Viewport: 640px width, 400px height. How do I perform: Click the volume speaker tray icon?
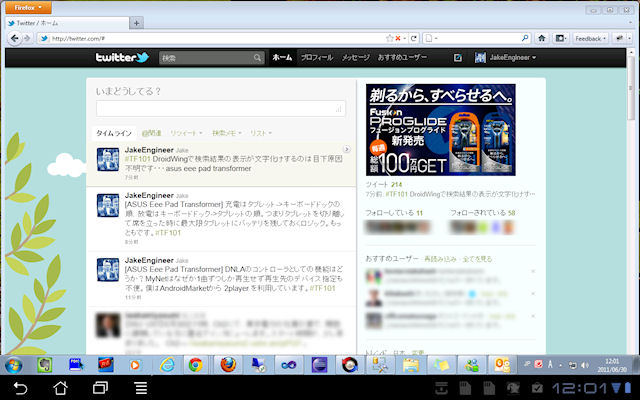tap(584, 365)
